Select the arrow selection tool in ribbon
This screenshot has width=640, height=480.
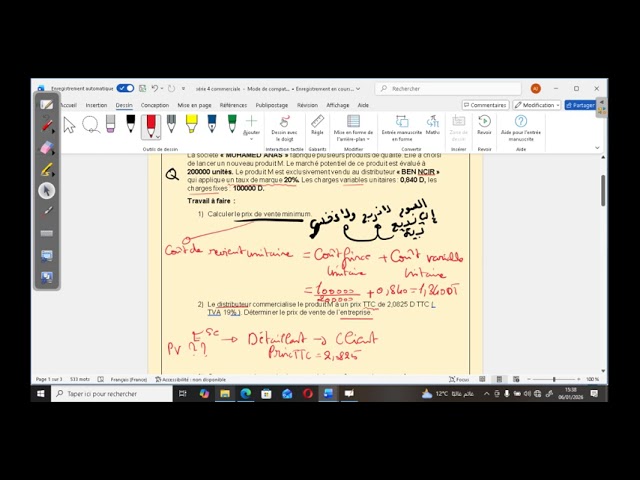click(69, 125)
